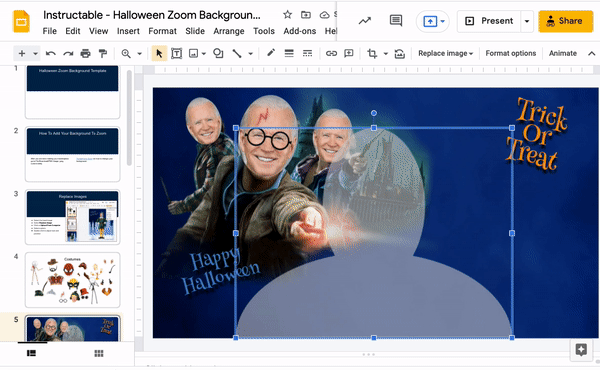Open the Edit menu
600x370 pixels.
pos(73,31)
